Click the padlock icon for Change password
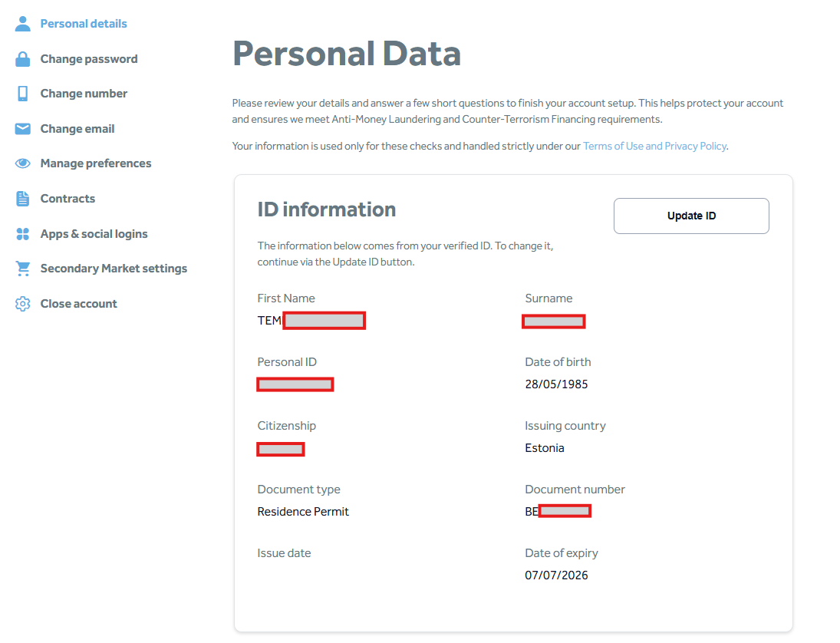 [x=23, y=59]
